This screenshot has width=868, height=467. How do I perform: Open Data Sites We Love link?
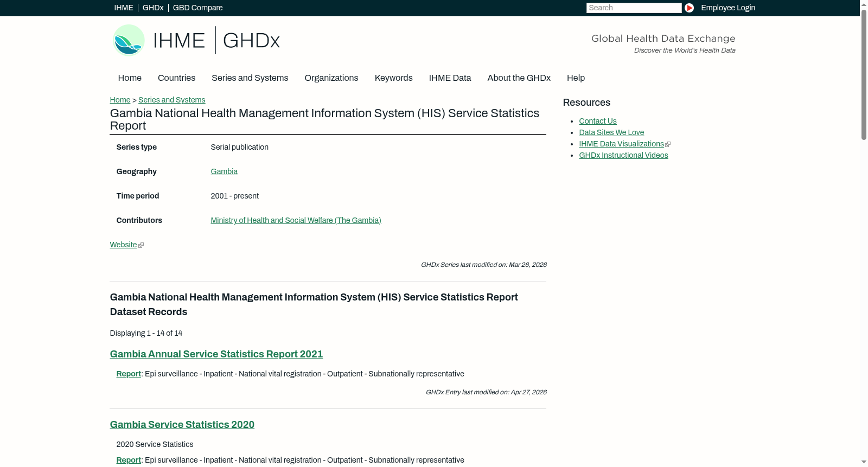click(x=611, y=132)
